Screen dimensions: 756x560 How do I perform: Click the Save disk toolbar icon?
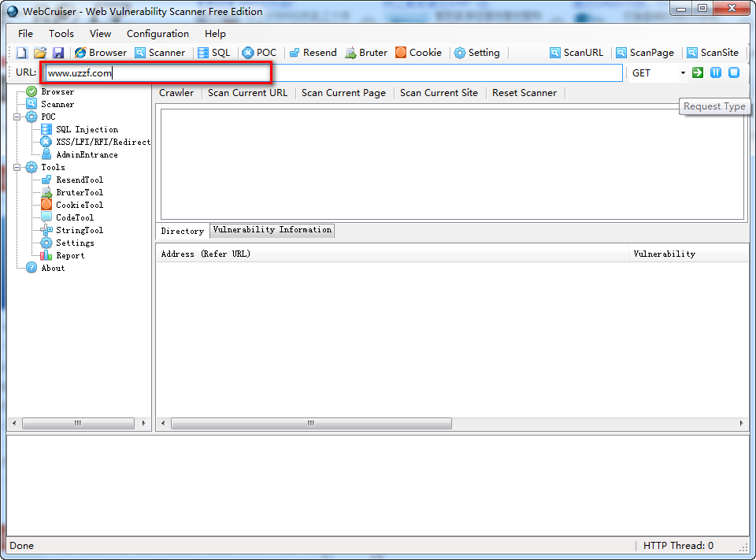click(x=57, y=53)
